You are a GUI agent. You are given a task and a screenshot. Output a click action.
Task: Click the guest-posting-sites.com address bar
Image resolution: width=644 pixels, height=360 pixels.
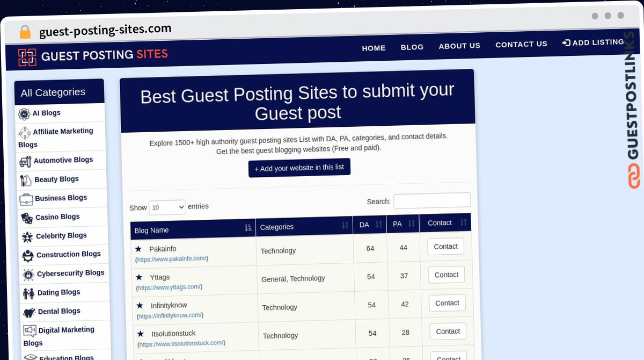[105, 30]
